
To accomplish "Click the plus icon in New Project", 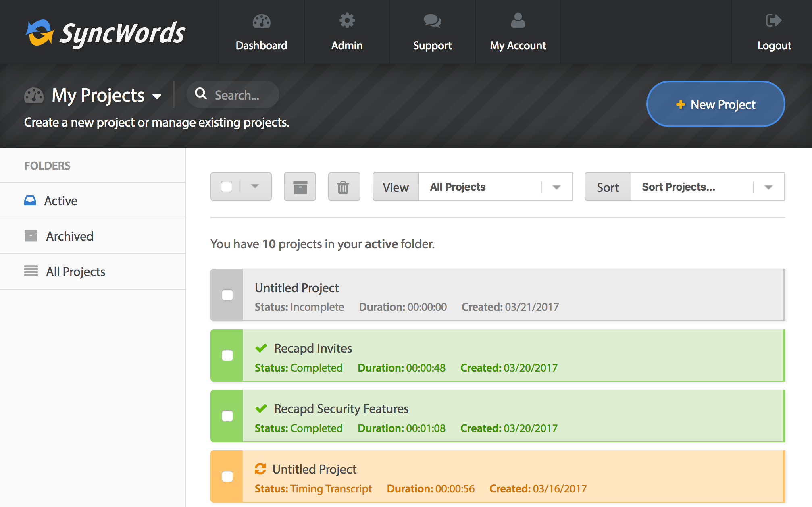I will coord(681,104).
